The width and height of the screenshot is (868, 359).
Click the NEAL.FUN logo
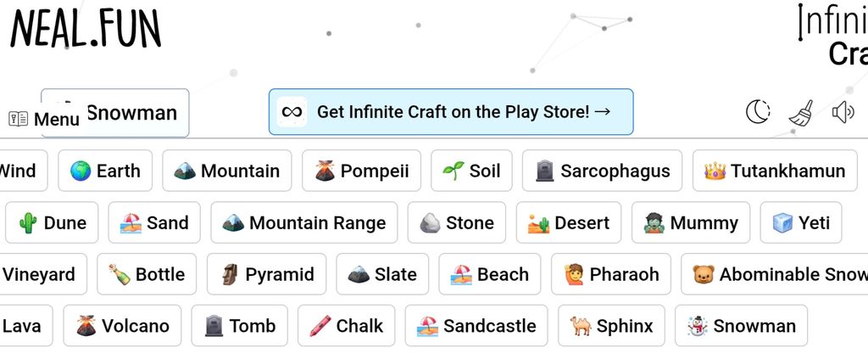(86, 28)
